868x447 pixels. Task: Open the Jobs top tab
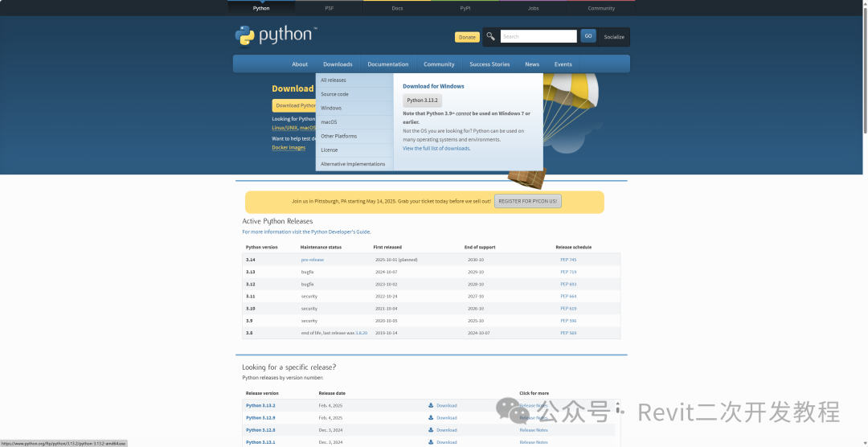(x=534, y=8)
